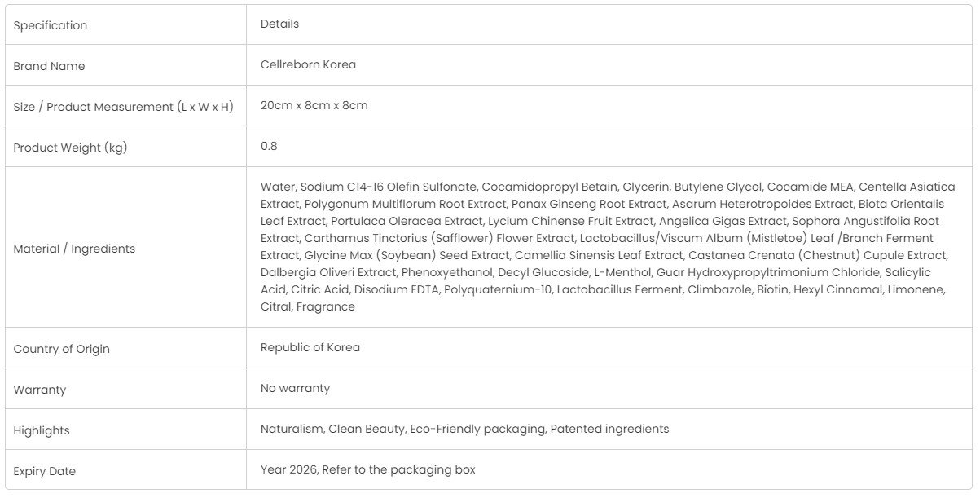The height and width of the screenshot is (498, 980).
Task: Click the Cellreborn Korea value
Action: tap(308, 64)
